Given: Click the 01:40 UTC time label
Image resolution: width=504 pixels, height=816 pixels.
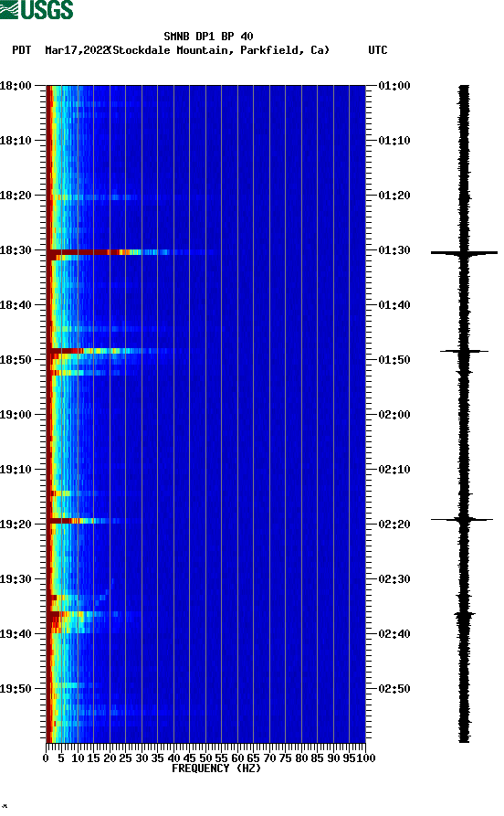Looking at the screenshot, I should pos(394,304).
